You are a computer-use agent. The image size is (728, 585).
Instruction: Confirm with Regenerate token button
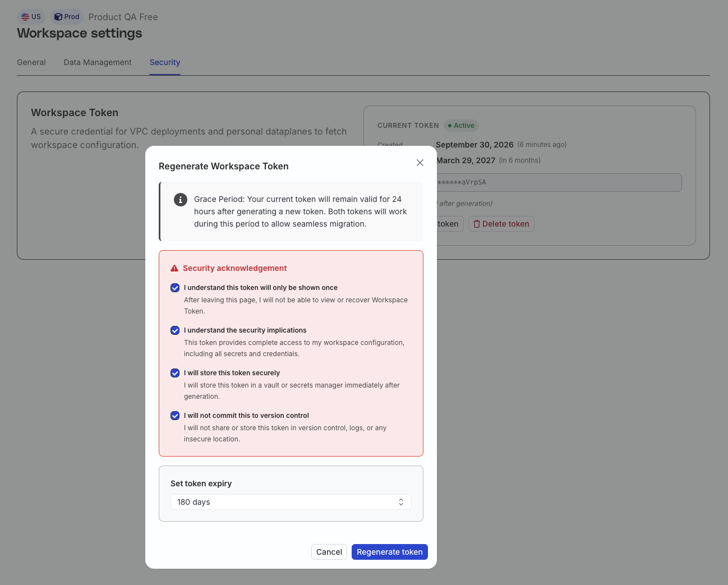click(x=390, y=552)
